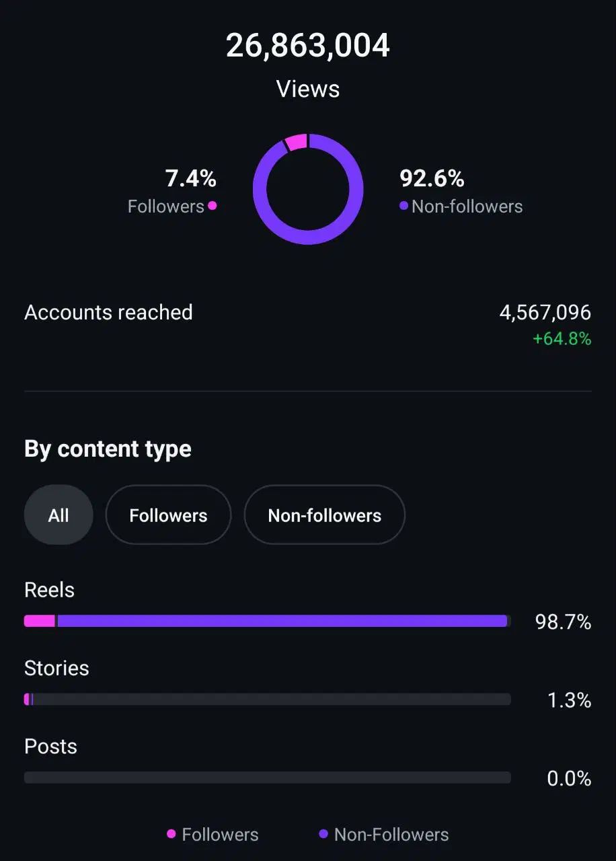Viewport: 616px width, 861px height.
Task: Click the pink Followers legend dot at bottom
Action: click(171, 834)
